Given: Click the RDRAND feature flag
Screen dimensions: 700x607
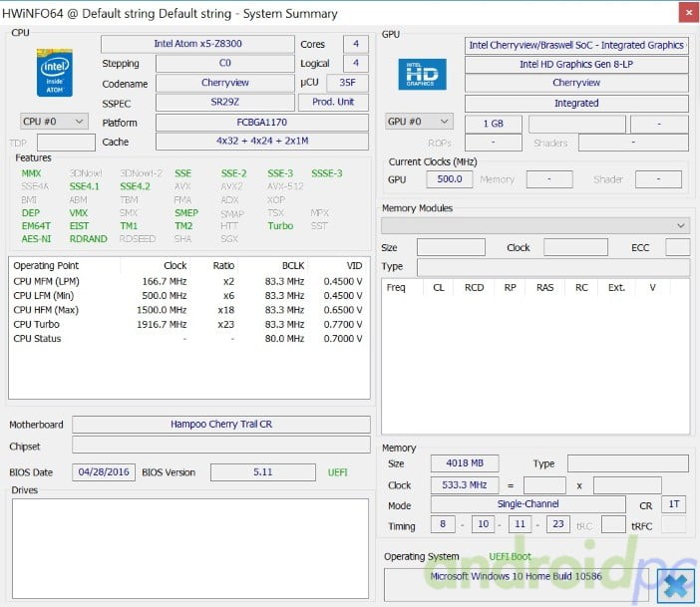Looking at the screenshot, I should pos(89,239).
